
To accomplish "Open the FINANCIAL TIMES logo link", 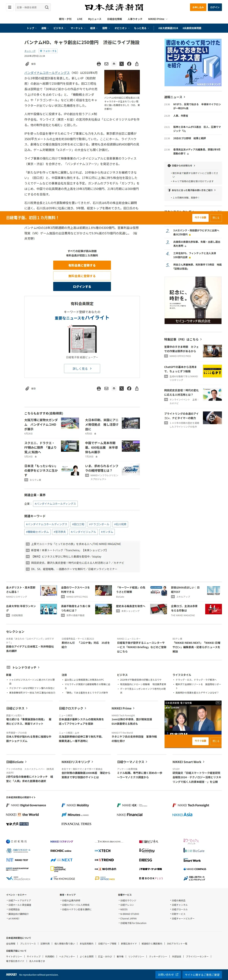I will click(x=76, y=824).
